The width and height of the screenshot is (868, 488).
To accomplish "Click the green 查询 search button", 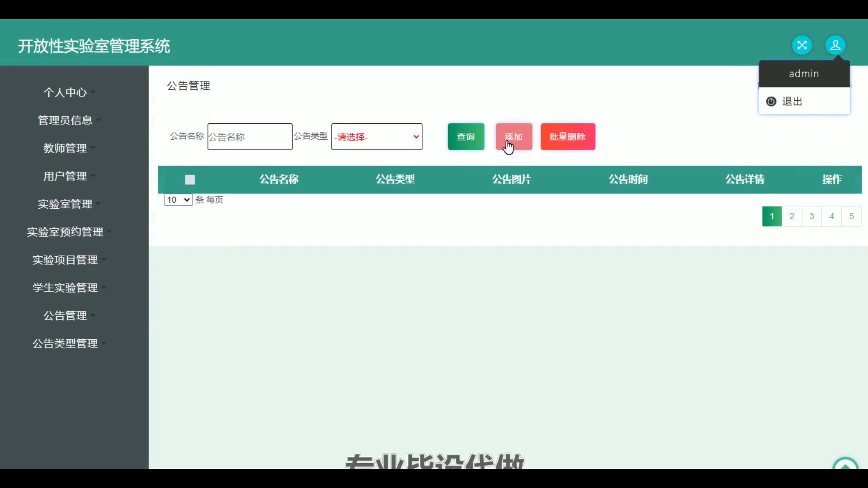I will point(466,136).
